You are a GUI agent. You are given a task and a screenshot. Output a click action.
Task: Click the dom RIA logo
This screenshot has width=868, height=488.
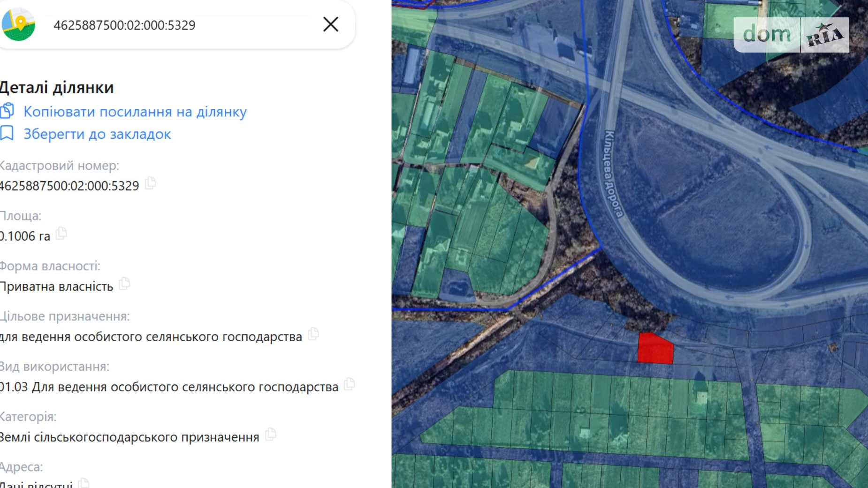click(x=791, y=35)
